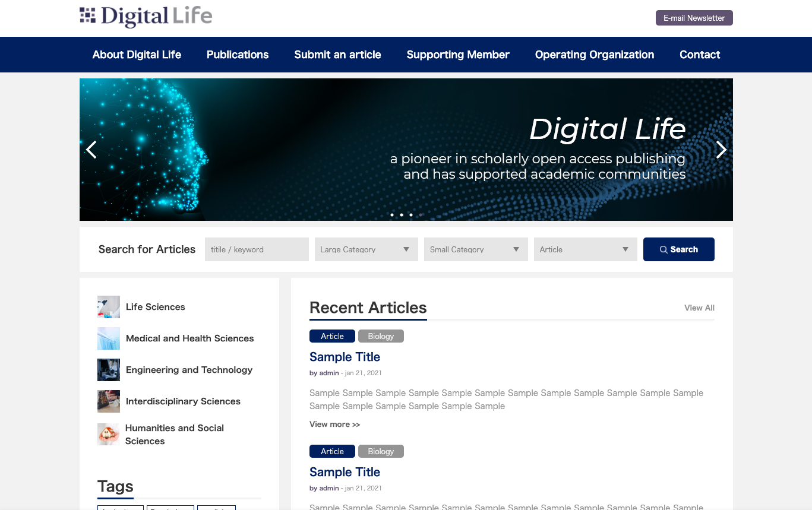Select Publications in the navigation bar
Screen dimensions: 812x510
[x=238, y=55]
